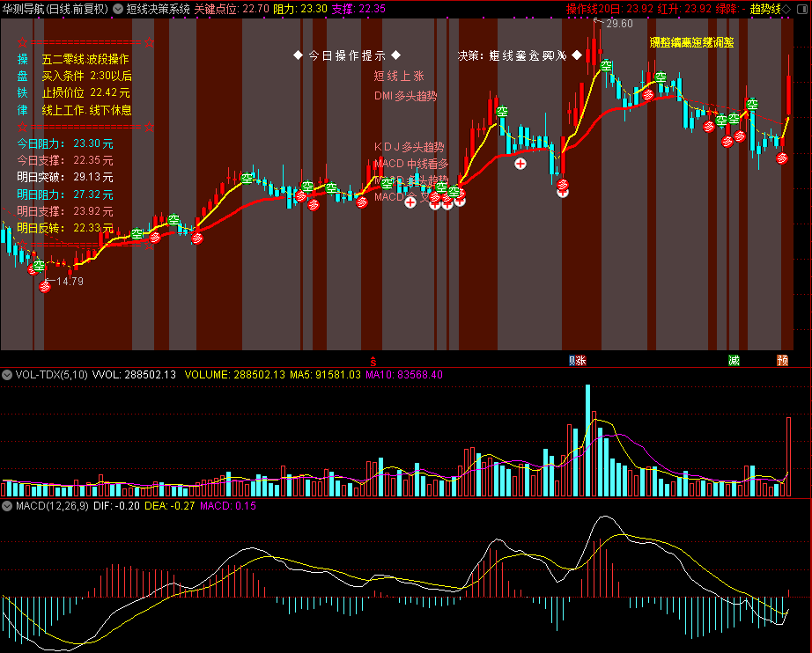The image size is (812, 653).
Task: Click the tallest cyan volume bar
Action: (587, 440)
